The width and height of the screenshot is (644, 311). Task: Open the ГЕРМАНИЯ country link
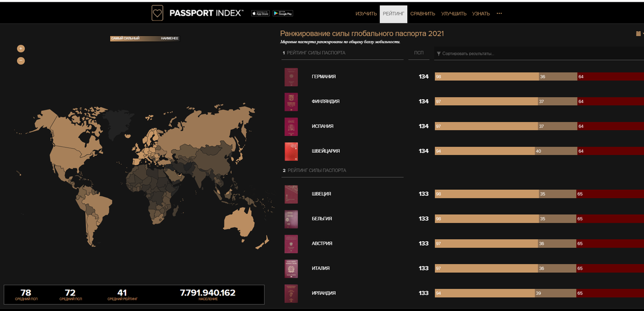point(324,77)
